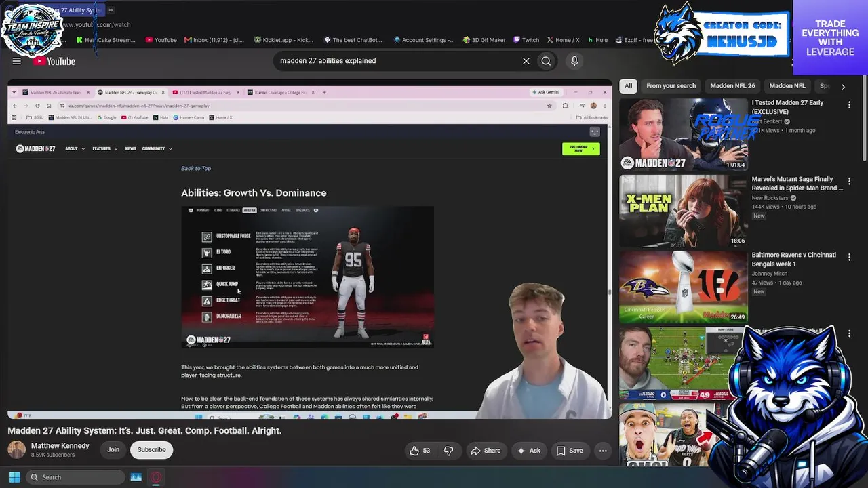Play the Ravens v Bengals week 1 thumbnail

(683, 287)
